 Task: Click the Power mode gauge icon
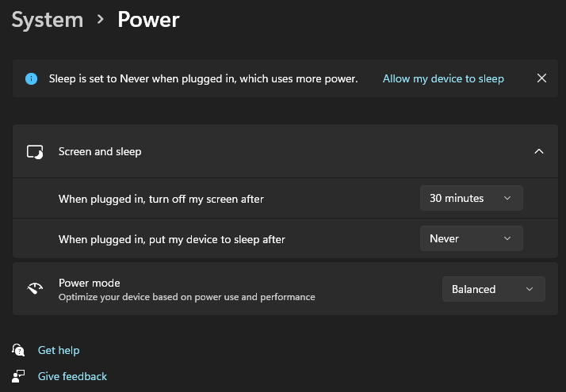coord(35,288)
